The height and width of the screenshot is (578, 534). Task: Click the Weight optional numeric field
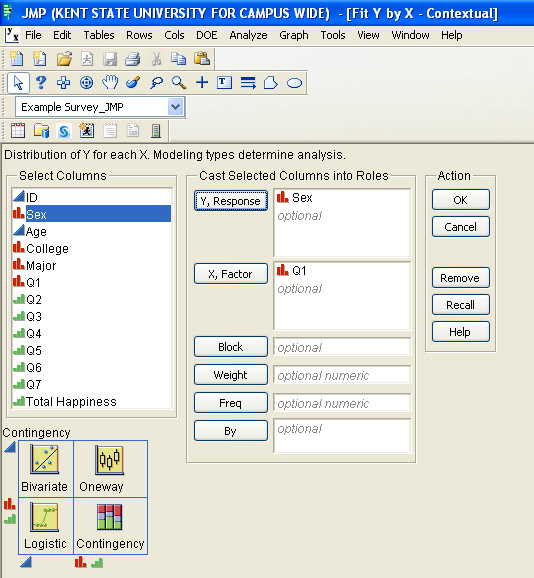pos(342,375)
